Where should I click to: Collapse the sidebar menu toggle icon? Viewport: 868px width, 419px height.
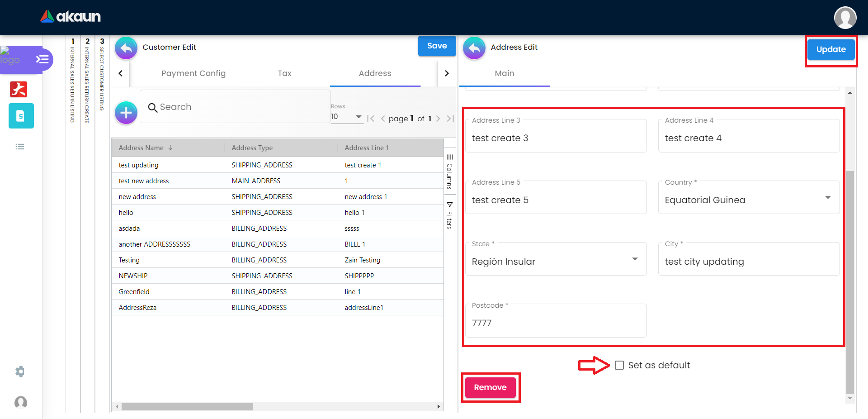click(42, 59)
